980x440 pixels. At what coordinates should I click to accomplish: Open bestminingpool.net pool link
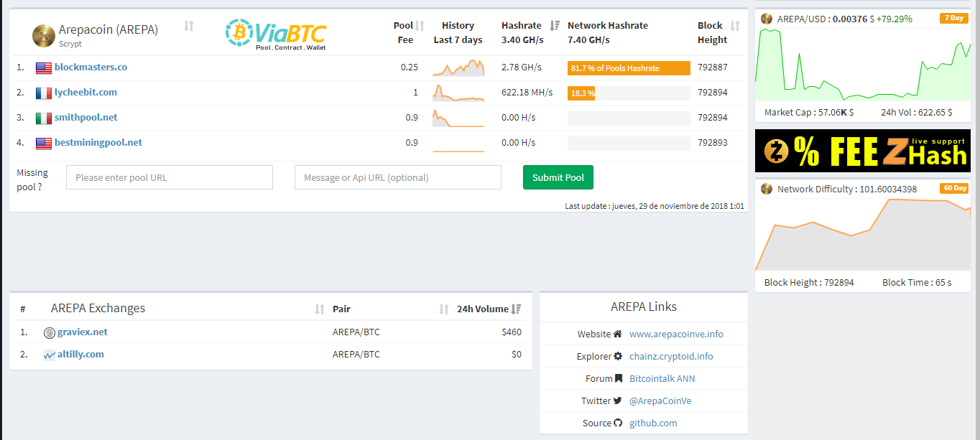[x=98, y=142]
